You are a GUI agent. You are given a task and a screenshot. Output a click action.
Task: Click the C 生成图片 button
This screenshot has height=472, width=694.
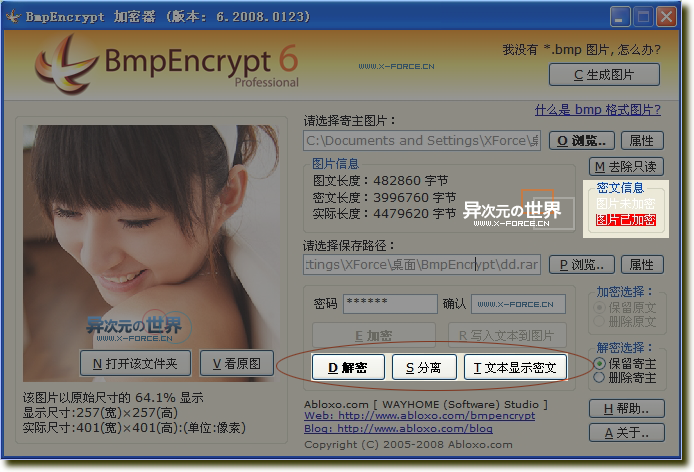click(604, 74)
